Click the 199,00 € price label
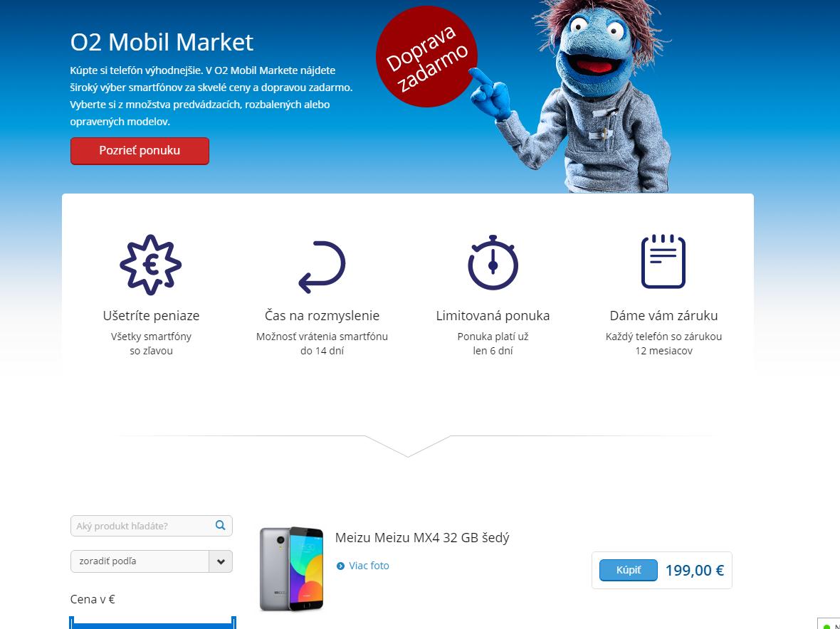This screenshot has width=840, height=629. pyautogui.click(x=694, y=571)
